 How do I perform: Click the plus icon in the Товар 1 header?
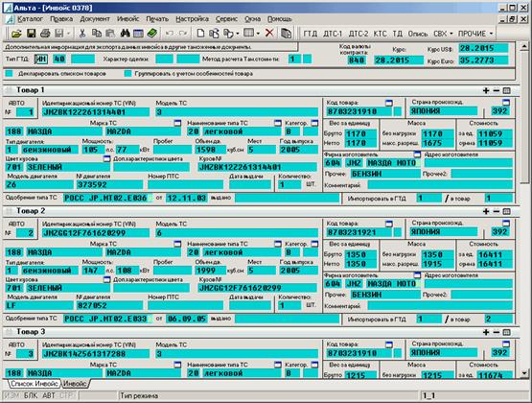click(x=486, y=90)
